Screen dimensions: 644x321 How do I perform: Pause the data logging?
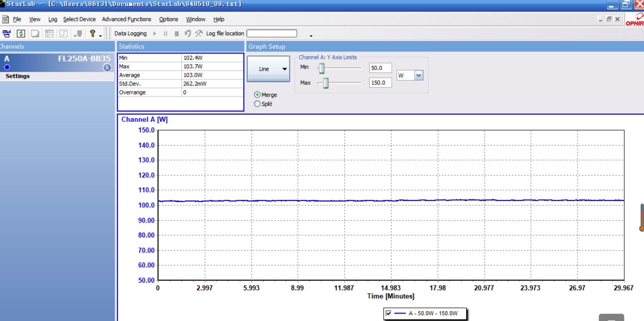coord(165,34)
